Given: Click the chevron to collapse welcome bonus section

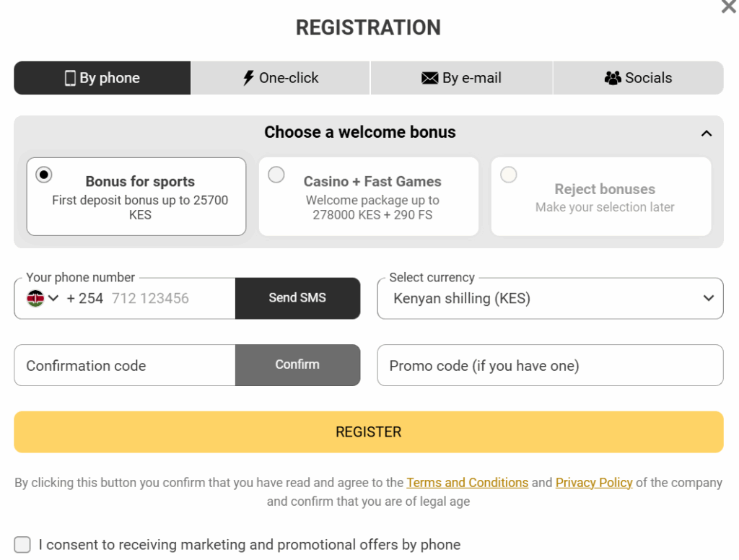Looking at the screenshot, I should click(707, 134).
